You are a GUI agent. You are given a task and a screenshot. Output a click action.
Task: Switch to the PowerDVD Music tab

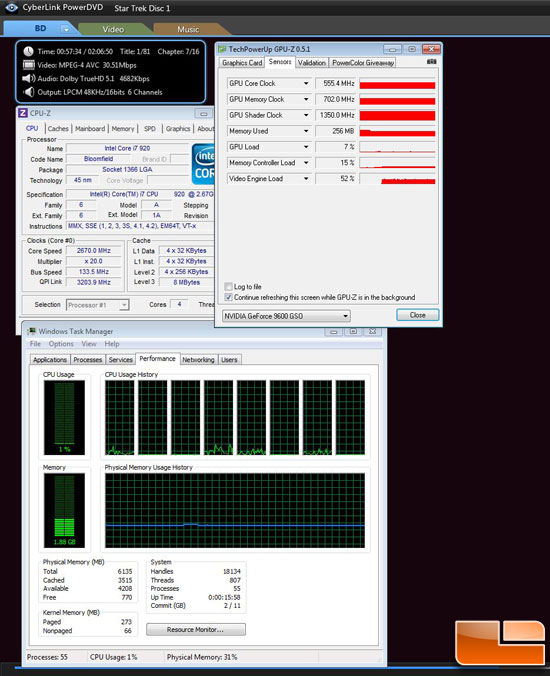(x=188, y=29)
